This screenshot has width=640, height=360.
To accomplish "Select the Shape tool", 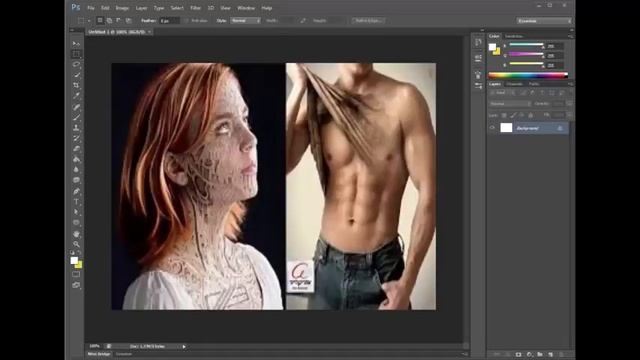I will coord(76,223).
